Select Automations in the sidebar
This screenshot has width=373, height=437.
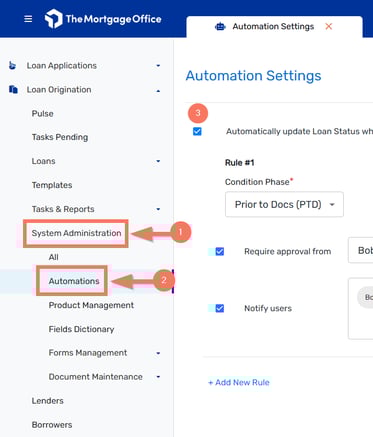pos(74,281)
